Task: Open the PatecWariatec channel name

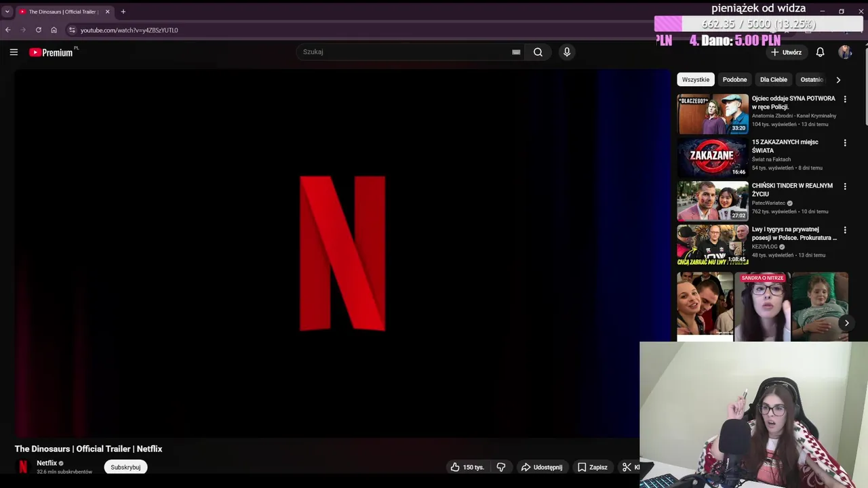Action: (x=768, y=203)
